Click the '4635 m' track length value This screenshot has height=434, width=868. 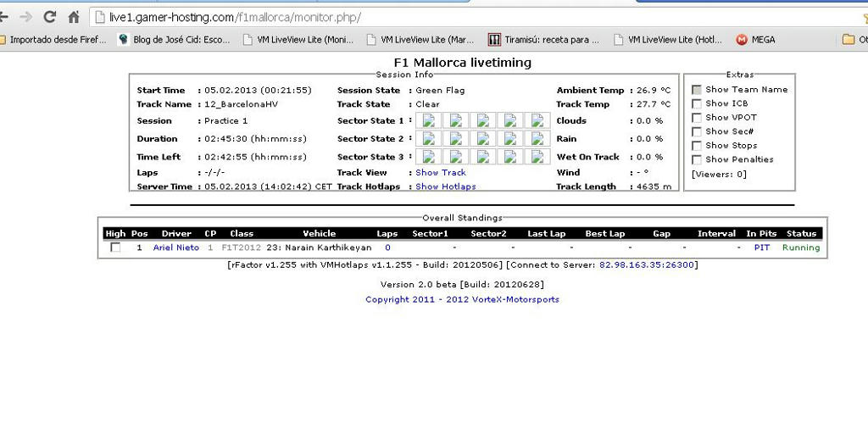(x=654, y=186)
